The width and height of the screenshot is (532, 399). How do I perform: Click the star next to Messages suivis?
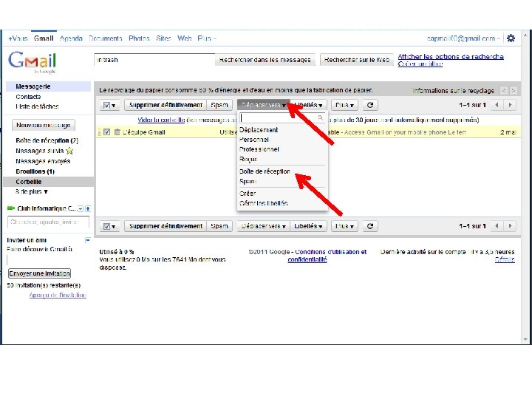tap(69, 151)
